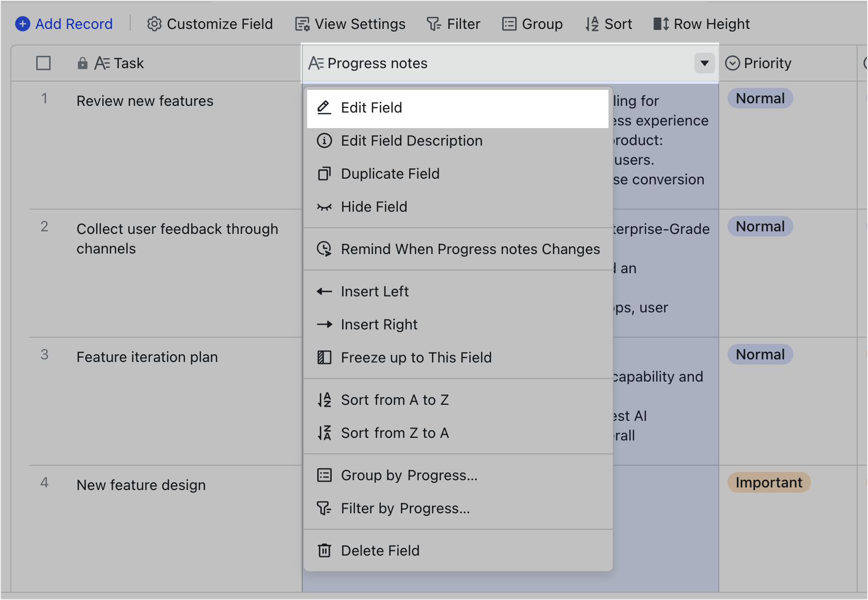Click the Duplicate Field copy icon
The height and width of the screenshot is (600, 868).
(324, 174)
